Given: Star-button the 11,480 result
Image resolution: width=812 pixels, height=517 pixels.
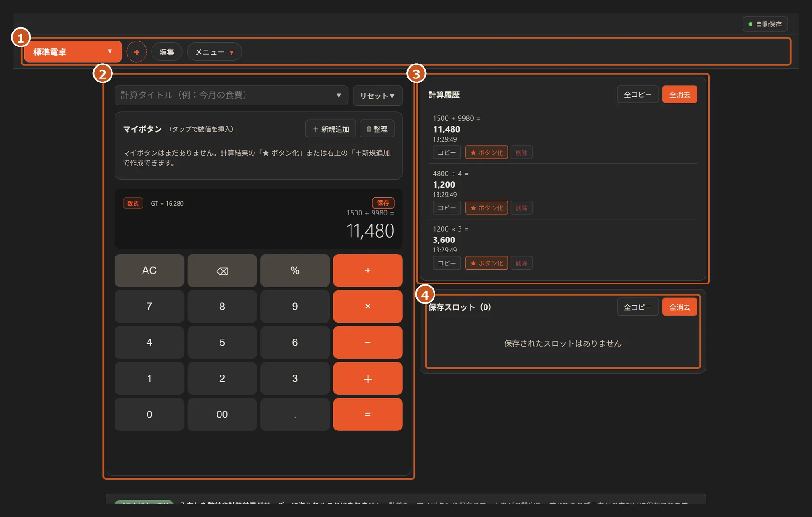Looking at the screenshot, I should (487, 152).
